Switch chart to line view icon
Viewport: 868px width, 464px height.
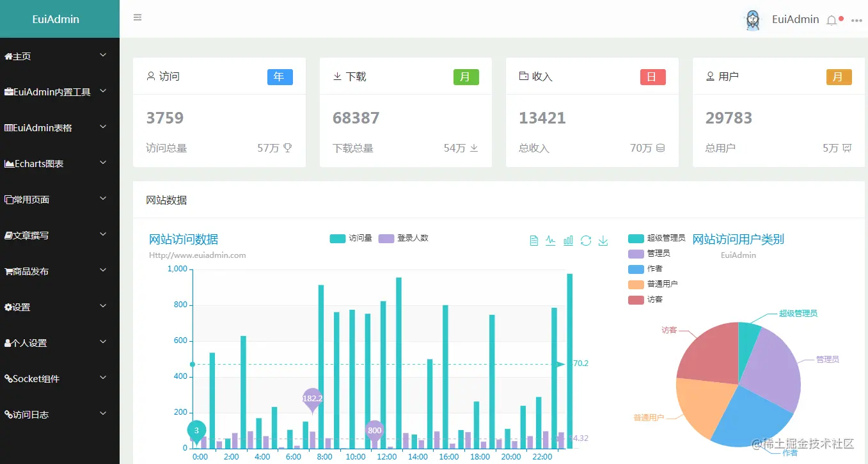coord(551,241)
